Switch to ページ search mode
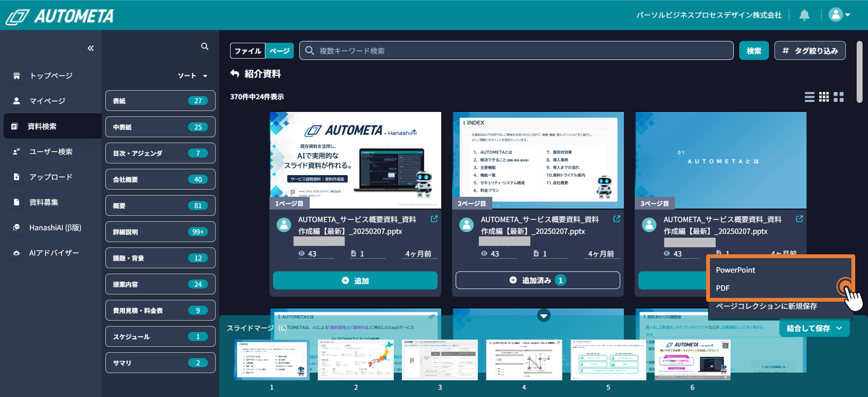This screenshot has width=868, height=397. pos(279,51)
